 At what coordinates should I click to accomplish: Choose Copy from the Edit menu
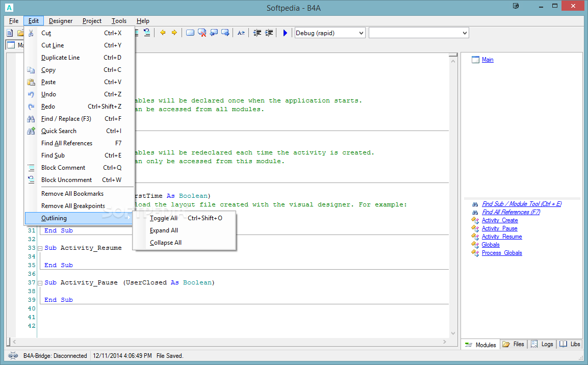click(79, 70)
